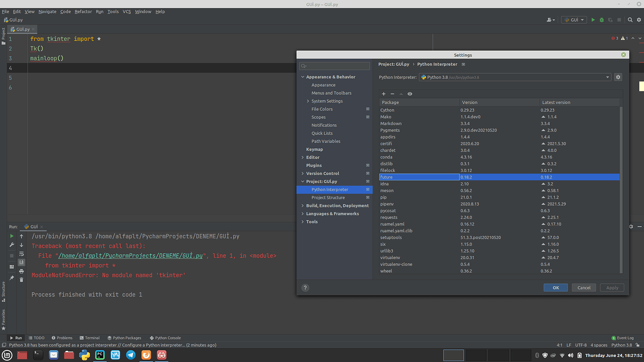Viewport: 644px width, 362px height.
Task: Uninstall selected package with minus icon
Action: tap(392, 94)
